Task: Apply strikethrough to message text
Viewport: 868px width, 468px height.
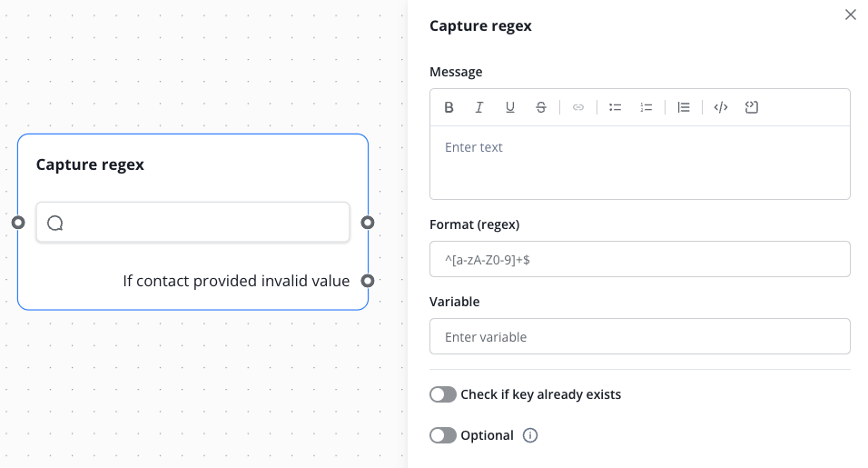Action: [x=541, y=107]
